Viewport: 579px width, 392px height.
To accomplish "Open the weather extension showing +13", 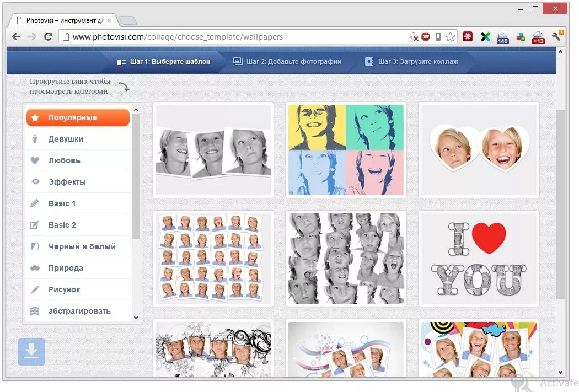I will click(x=538, y=37).
